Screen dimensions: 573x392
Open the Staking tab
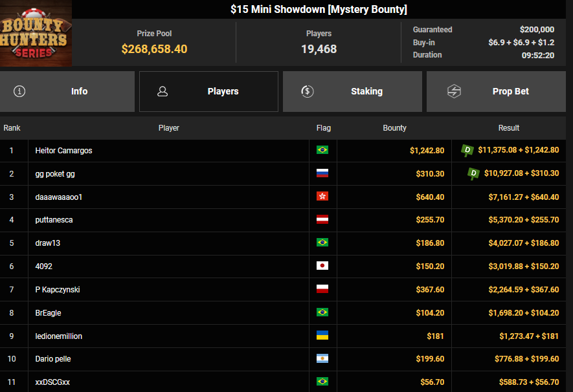352,91
